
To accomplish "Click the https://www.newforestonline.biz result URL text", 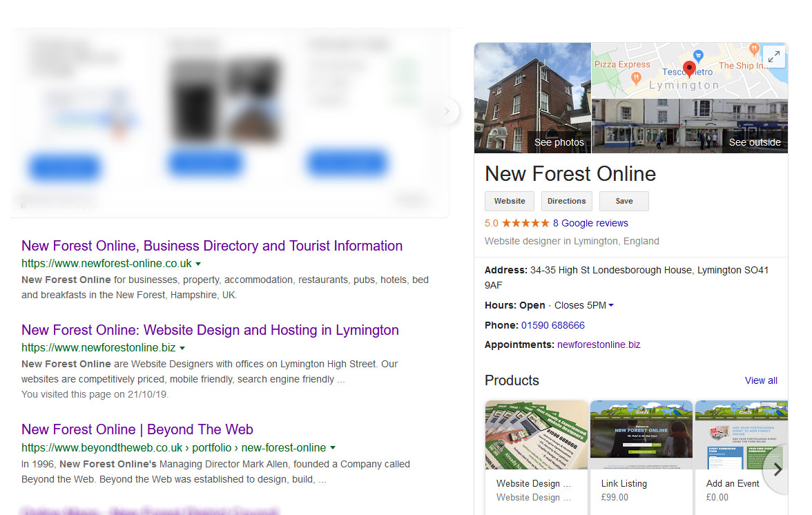I will (98, 348).
